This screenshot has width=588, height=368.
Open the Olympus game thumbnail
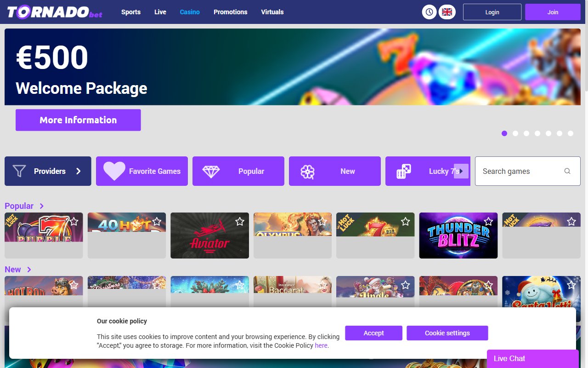tap(293, 236)
